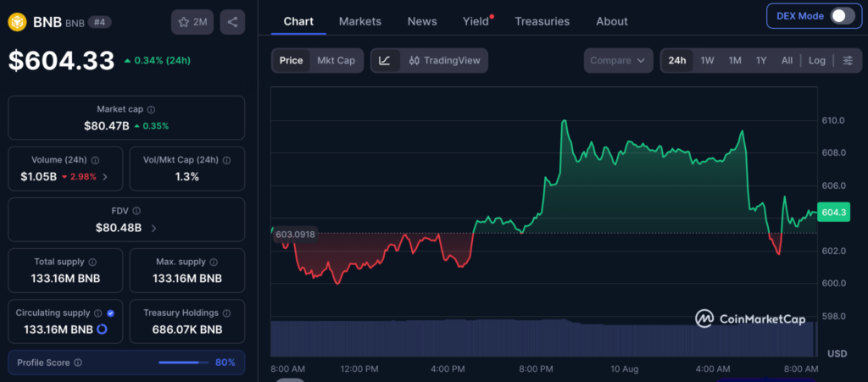
Task: Click the CoinMarketCap watermark logo
Action: pyautogui.click(x=750, y=318)
